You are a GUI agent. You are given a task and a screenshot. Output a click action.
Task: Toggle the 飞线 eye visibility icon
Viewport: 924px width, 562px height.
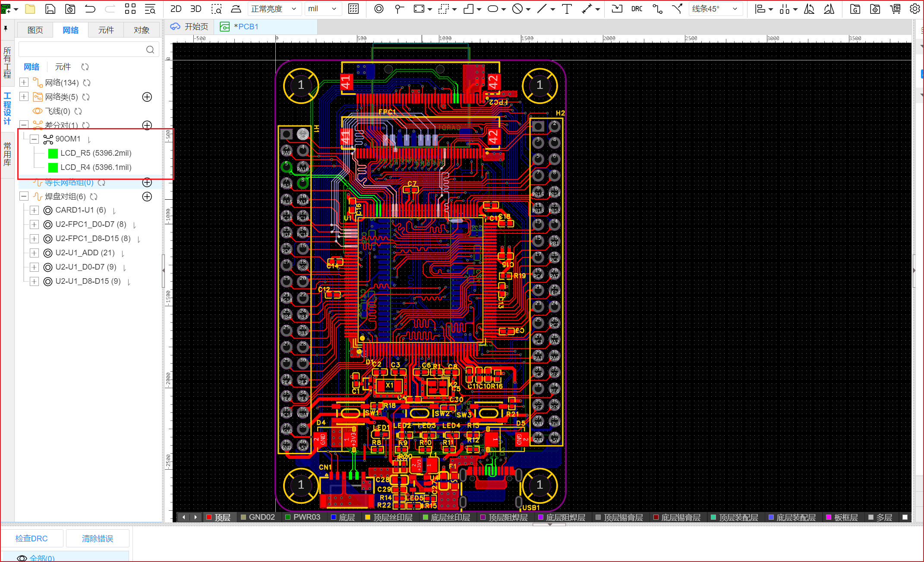pyautogui.click(x=38, y=111)
